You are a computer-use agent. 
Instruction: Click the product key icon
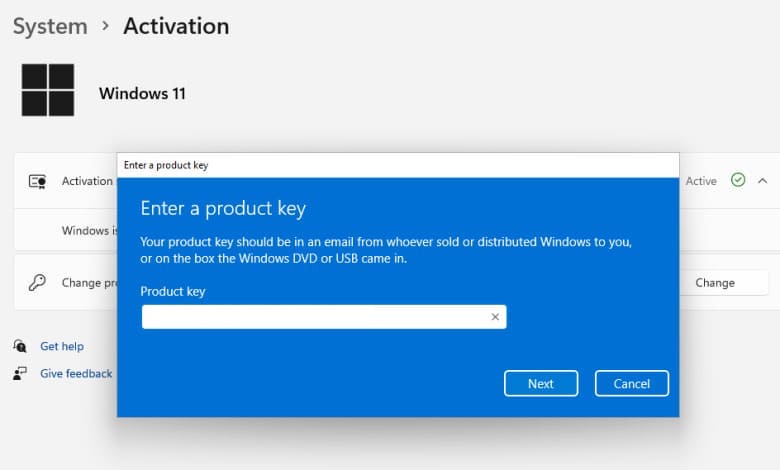pos(37,283)
